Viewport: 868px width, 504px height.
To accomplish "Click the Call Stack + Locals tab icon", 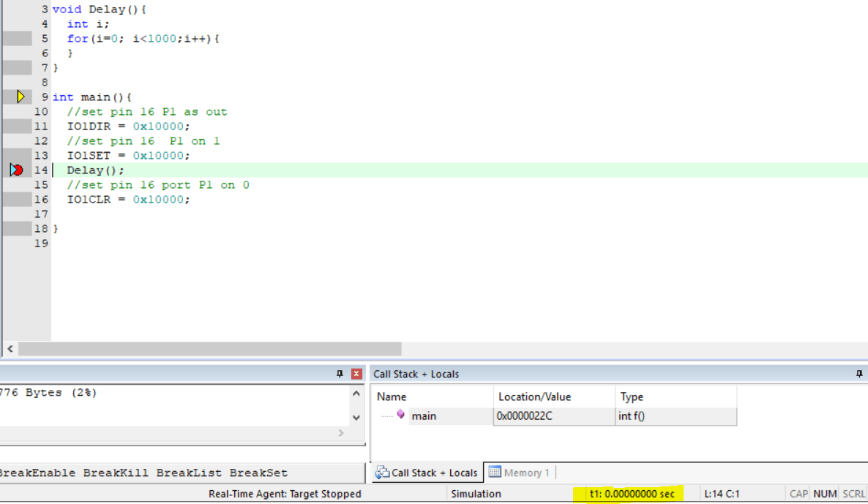I will click(x=381, y=473).
